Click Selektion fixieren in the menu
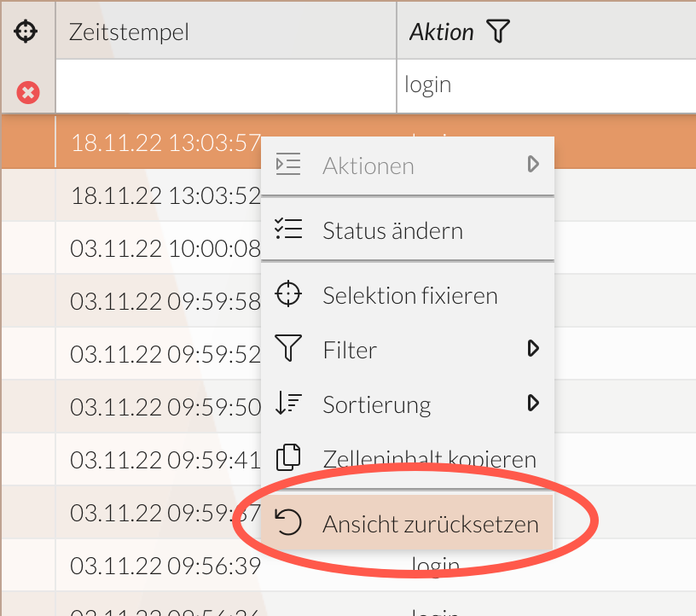The width and height of the screenshot is (696, 616). [409, 293]
